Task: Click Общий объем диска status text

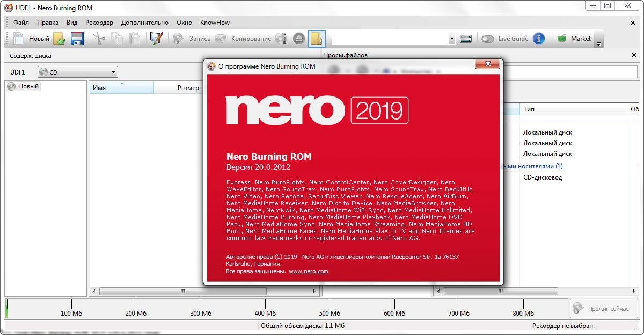Action: (x=303, y=326)
